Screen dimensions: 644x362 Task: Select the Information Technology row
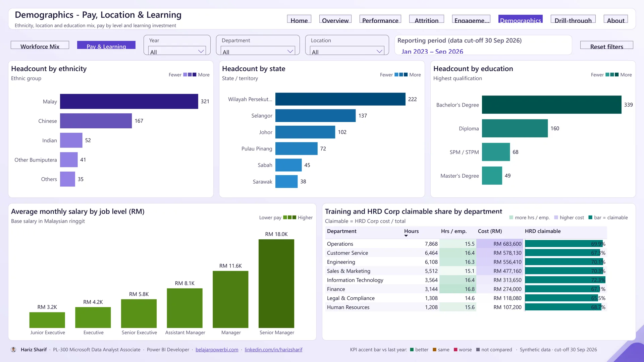(466, 280)
